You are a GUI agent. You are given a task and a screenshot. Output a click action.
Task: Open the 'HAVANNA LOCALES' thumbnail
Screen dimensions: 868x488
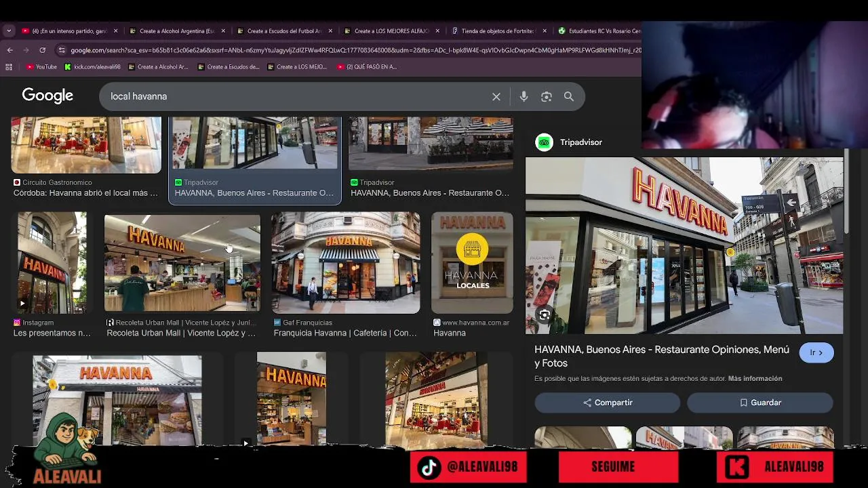(473, 263)
